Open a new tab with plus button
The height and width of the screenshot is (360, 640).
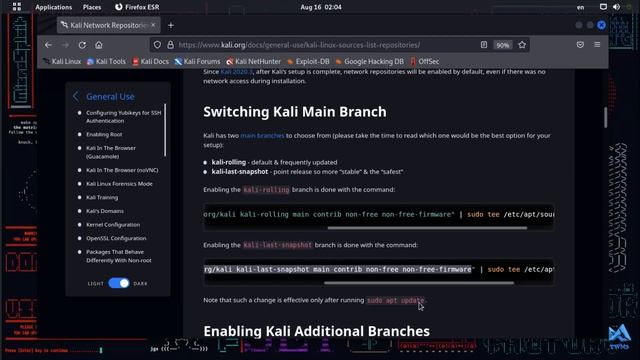click(x=171, y=25)
